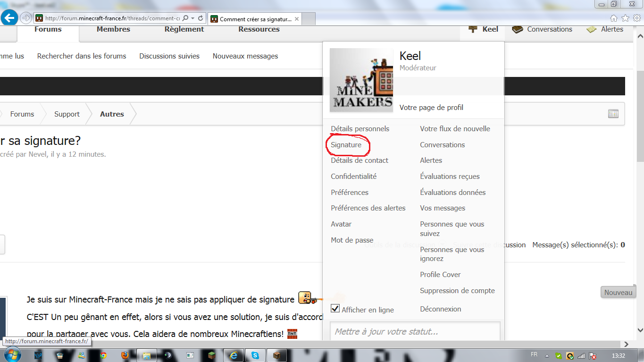
Task: Click 'Discussions suivies' link
Action: 169,56
